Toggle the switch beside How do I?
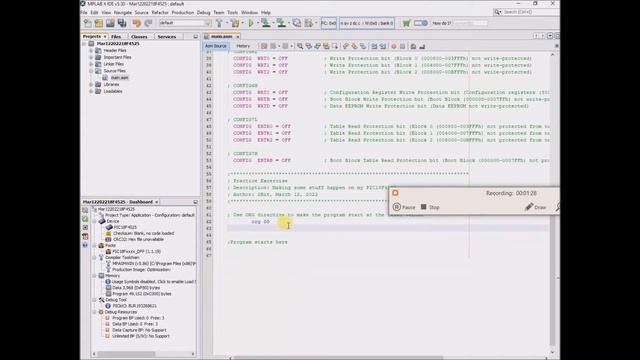The width and height of the screenshot is (640, 360). pyautogui.click(x=420, y=23)
